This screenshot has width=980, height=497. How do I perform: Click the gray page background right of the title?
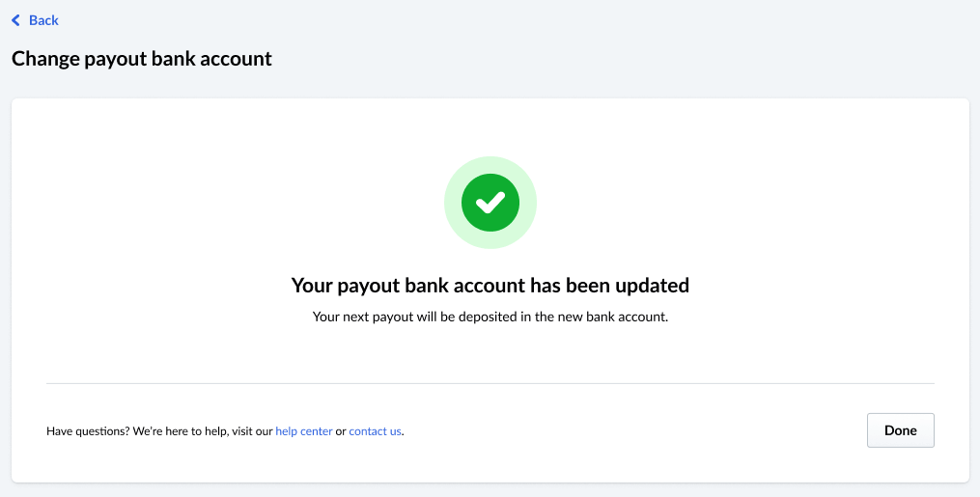click(x=628, y=59)
